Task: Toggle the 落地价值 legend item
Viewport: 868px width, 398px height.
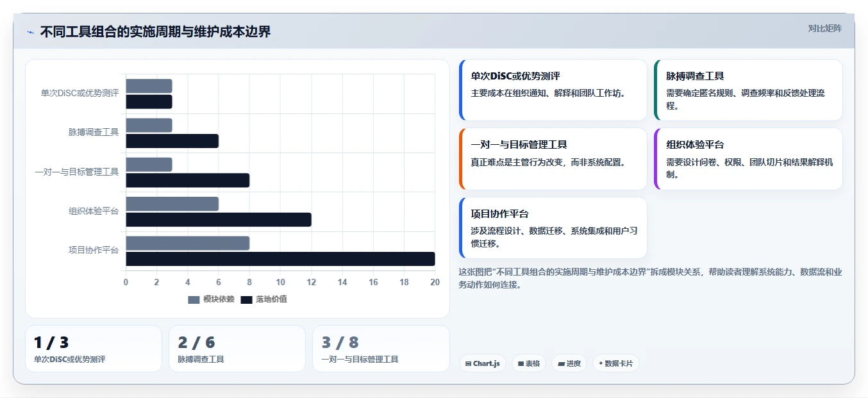Action: [263, 299]
